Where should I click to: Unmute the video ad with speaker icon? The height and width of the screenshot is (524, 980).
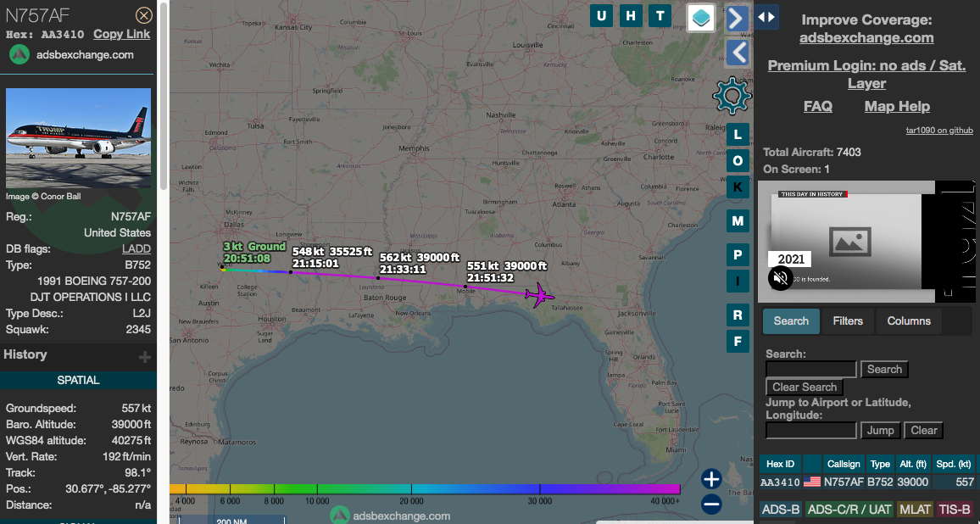[780, 278]
